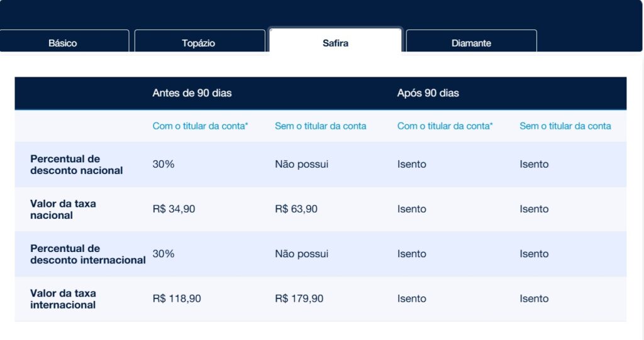Click "Com o titular da conta*" under Após 90 dias

445,126
